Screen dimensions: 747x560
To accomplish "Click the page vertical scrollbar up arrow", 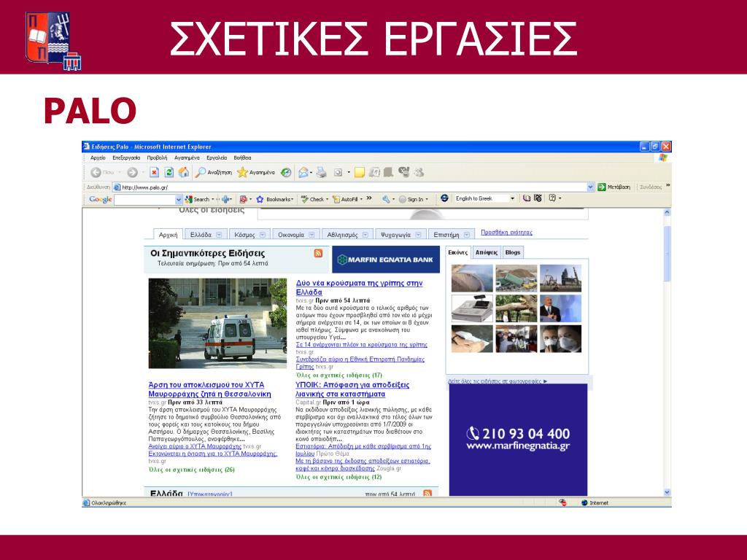I will 667,212.
